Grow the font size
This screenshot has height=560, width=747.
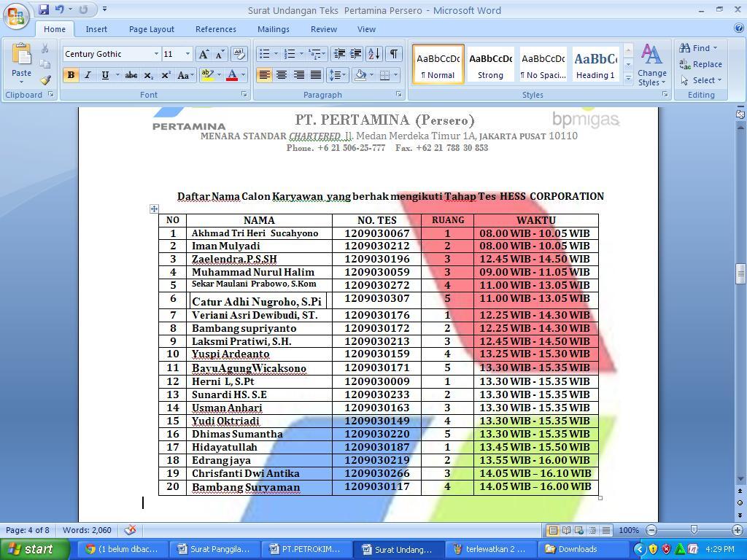coord(204,54)
